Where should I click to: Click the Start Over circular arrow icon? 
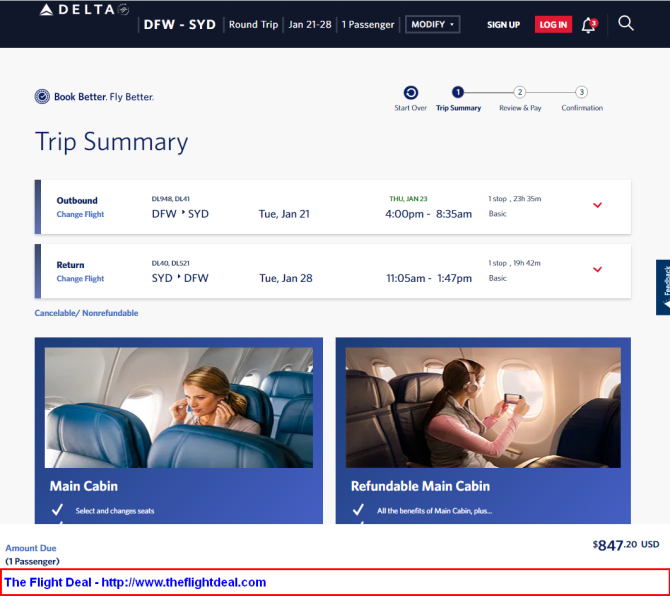pos(411,93)
